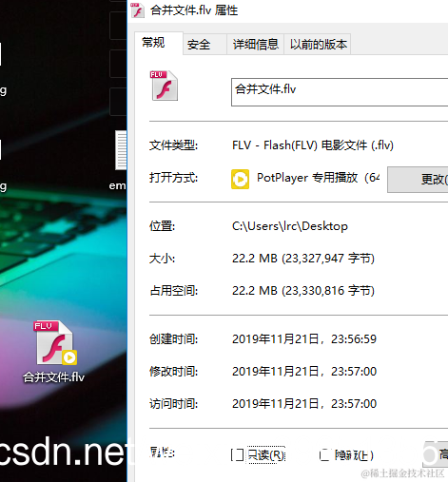The width and height of the screenshot is (448, 482).
Task: Click the size value 22.2 MB (23,327,947 字节)
Action: (303, 259)
